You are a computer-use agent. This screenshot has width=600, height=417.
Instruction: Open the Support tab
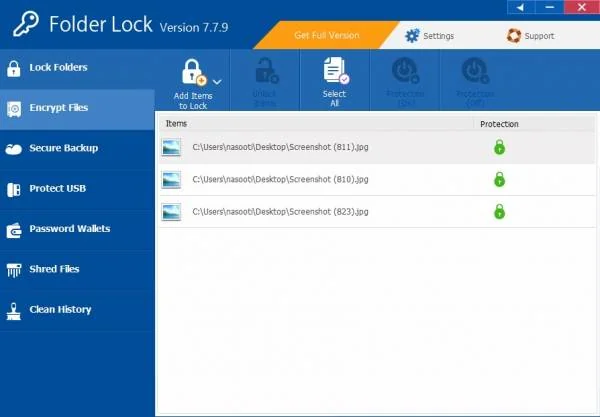(530, 36)
